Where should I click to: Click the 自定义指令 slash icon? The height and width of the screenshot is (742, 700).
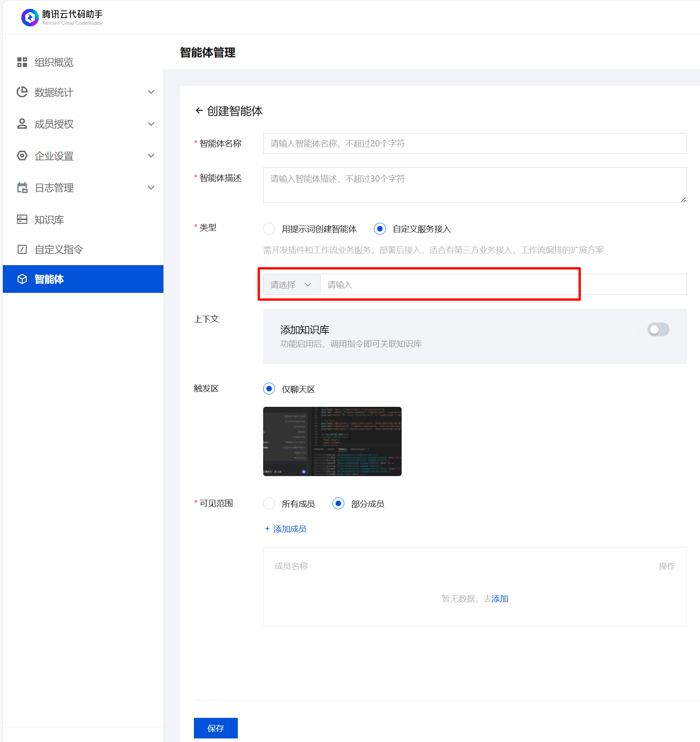pyautogui.click(x=22, y=249)
